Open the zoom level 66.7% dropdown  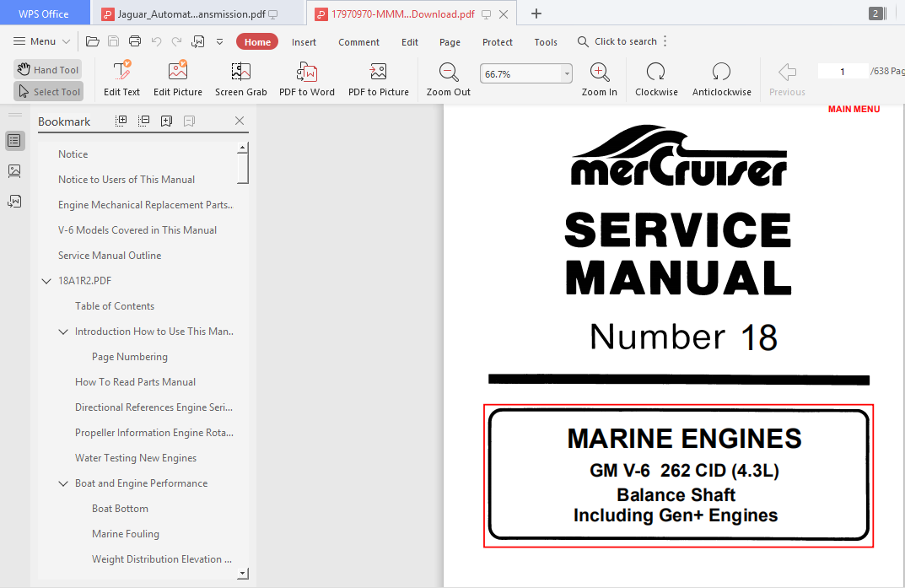pyautogui.click(x=567, y=74)
